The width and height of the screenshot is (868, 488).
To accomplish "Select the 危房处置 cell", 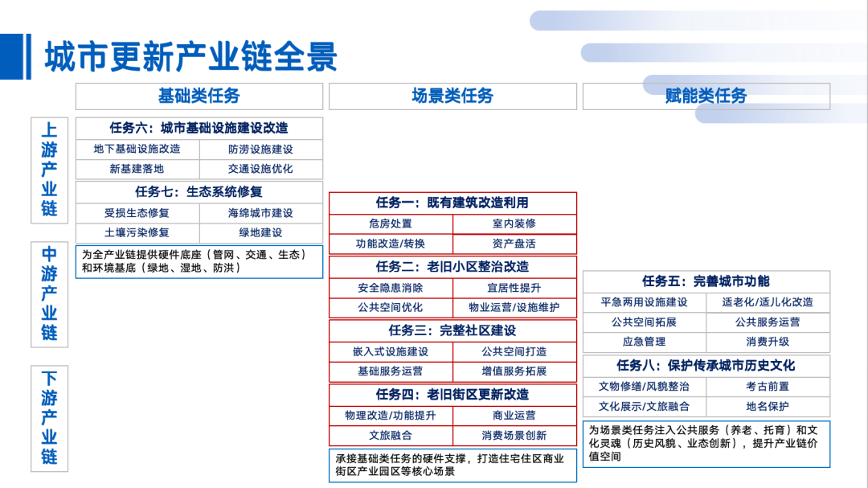I will point(391,223).
